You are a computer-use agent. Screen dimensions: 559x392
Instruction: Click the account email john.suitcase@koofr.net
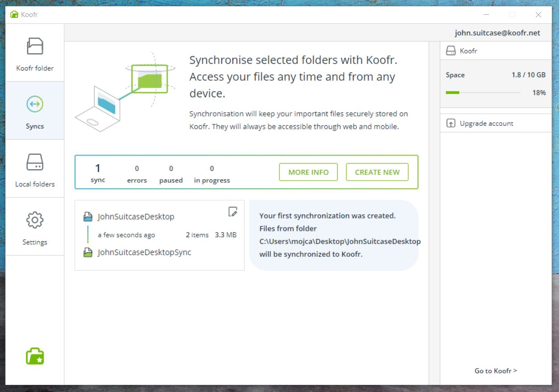coord(497,33)
